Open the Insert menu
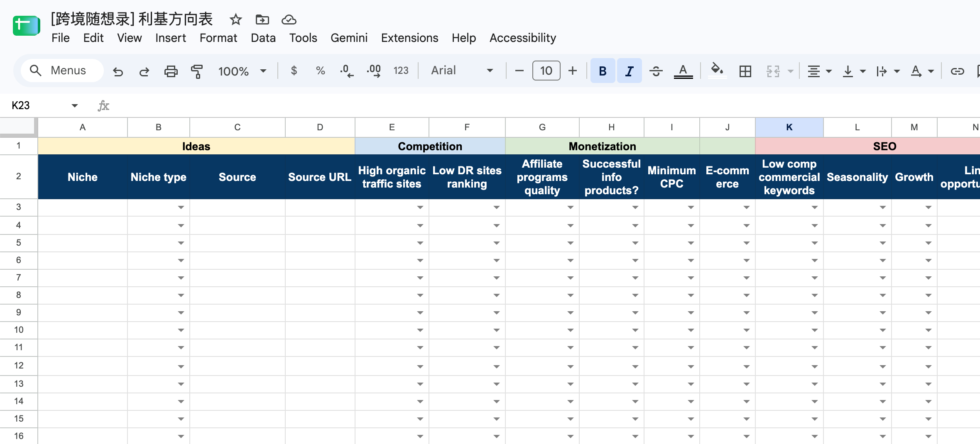980x444 pixels. pos(170,38)
